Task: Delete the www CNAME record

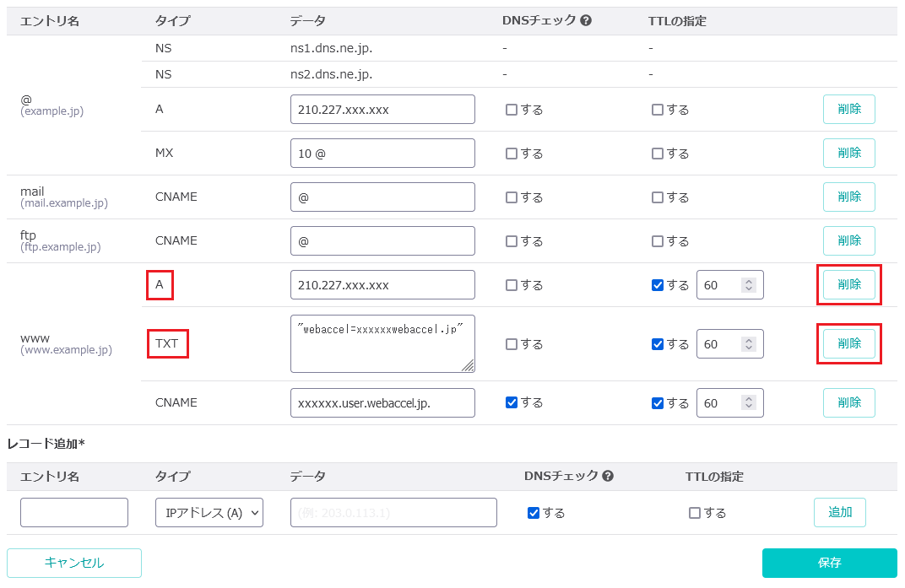Action: [849, 402]
